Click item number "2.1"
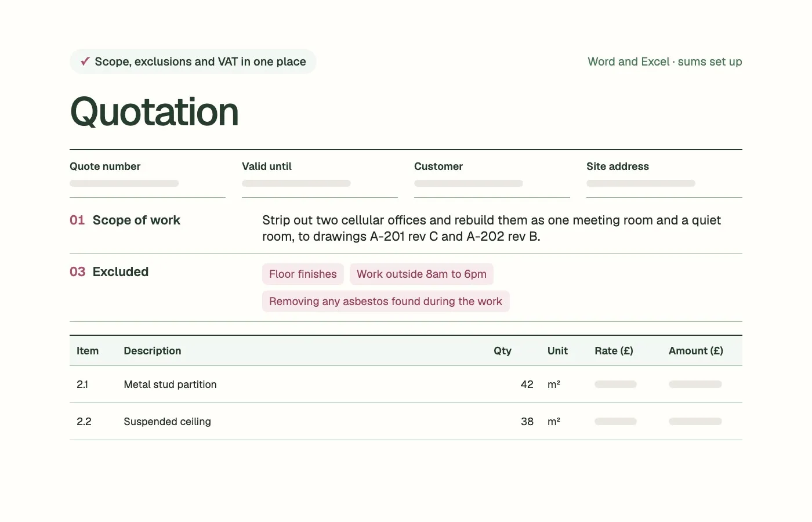 (82, 385)
